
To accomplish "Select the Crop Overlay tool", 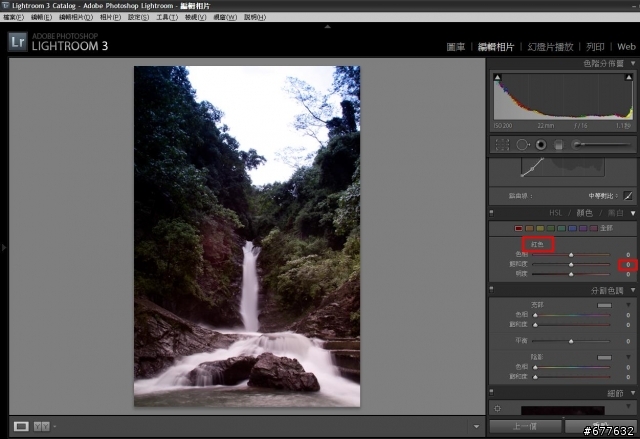I will point(502,145).
